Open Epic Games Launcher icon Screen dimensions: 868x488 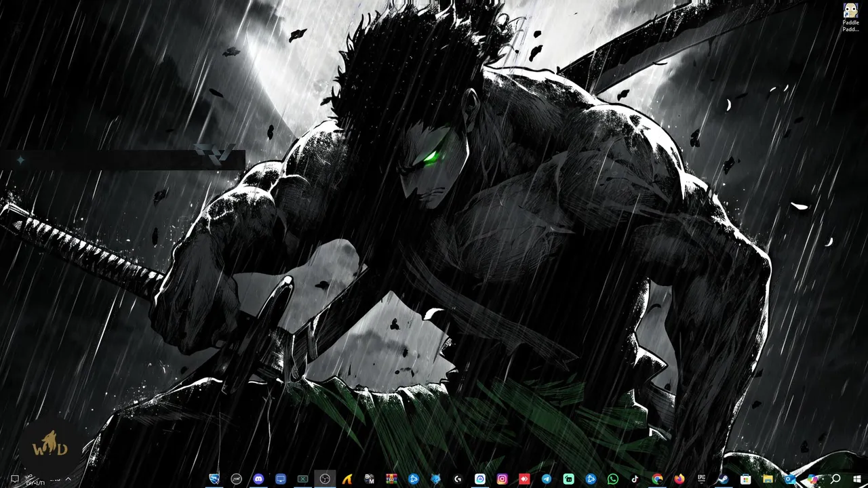[701, 479]
